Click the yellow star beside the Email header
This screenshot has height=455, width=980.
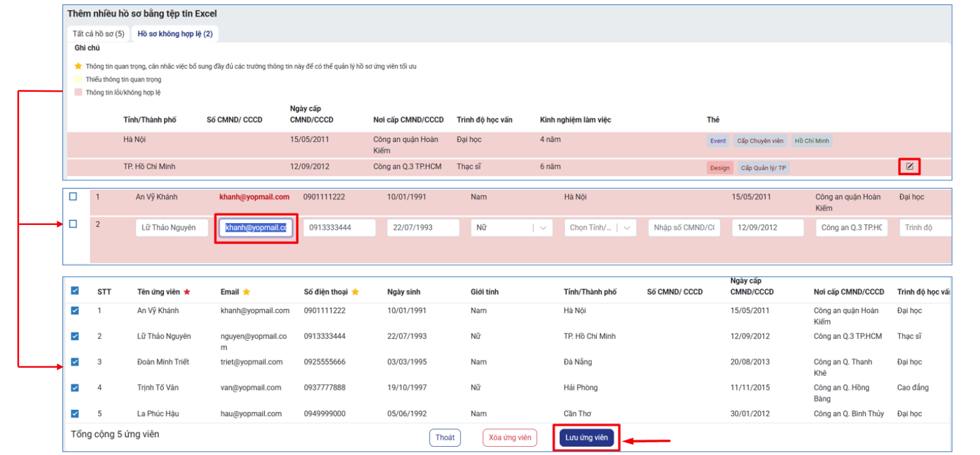pyautogui.click(x=246, y=292)
